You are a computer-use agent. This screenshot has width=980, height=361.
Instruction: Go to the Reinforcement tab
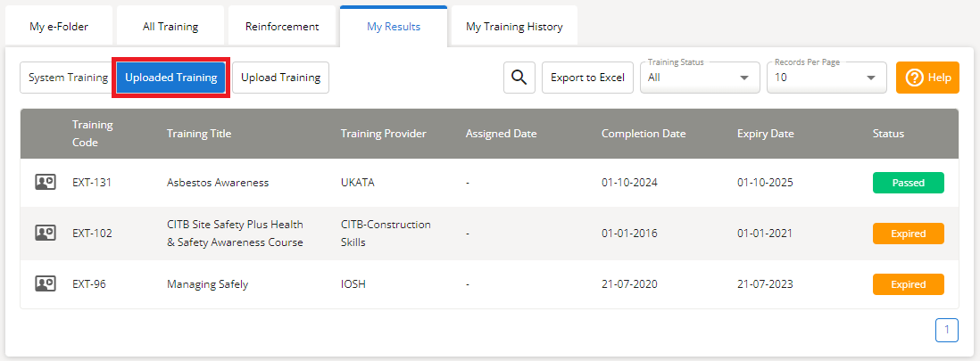click(282, 27)
